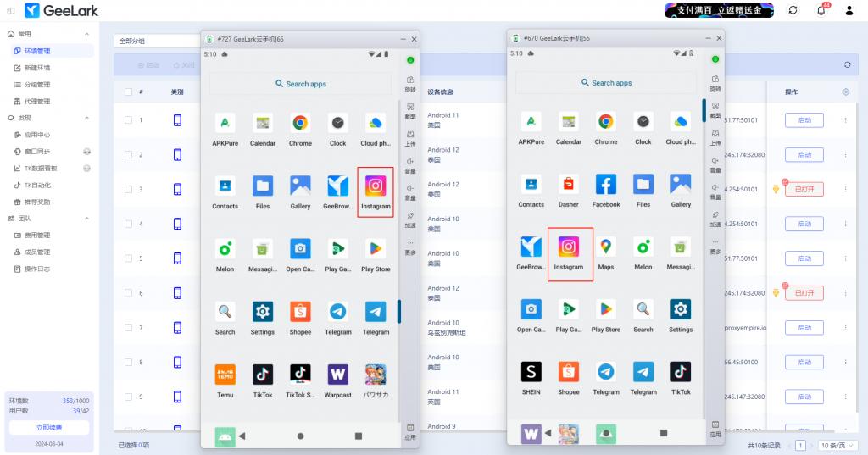Go to 分组管理 in the sidebar

(x=37, y=85)
